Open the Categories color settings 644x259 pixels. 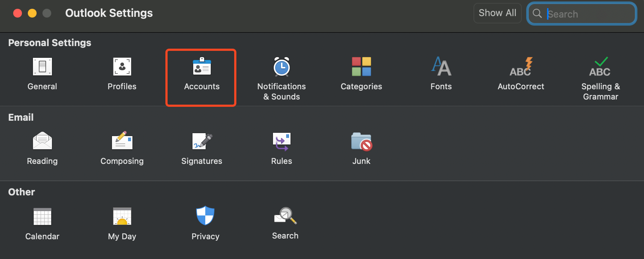pyautogui.click(x=361, y=74)
